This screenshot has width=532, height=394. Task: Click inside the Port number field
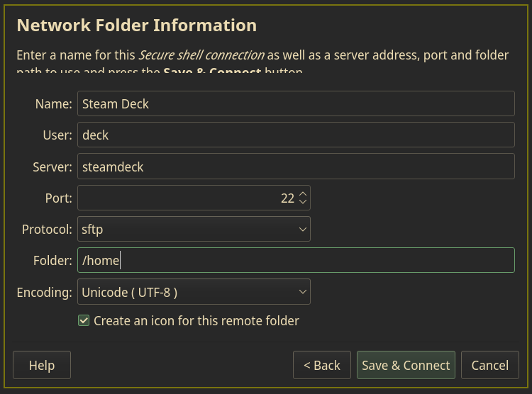[184, 198]
